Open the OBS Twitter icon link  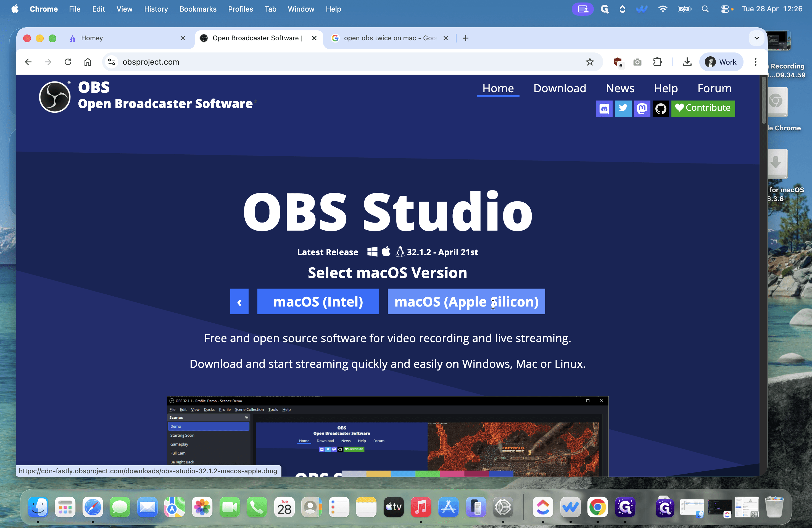[x=623, y=109]
